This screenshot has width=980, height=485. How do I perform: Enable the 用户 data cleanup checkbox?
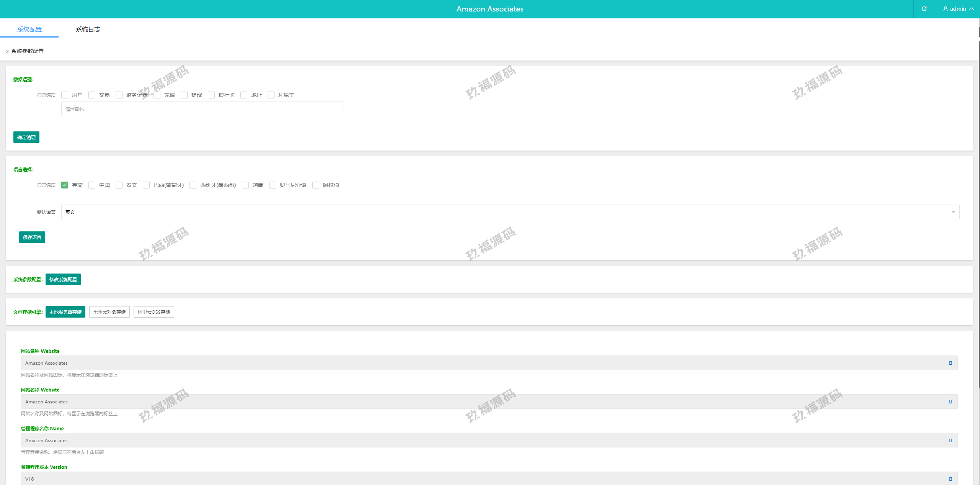[x=65, y=95]
